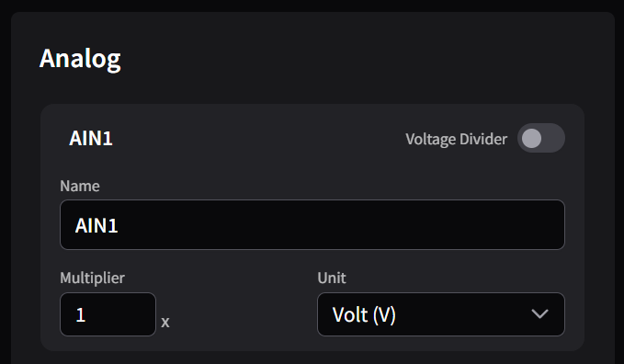Expand the Unit dropdown chevron arrow

pyautogui.click(x=539, y=314)
